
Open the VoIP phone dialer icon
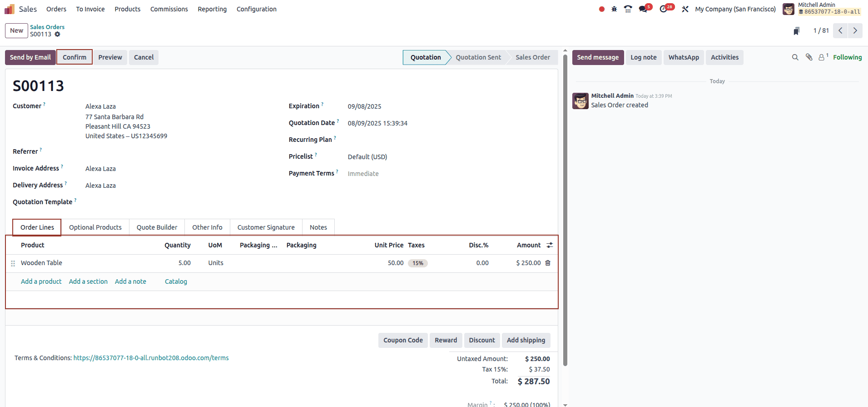tap(628, 9)
